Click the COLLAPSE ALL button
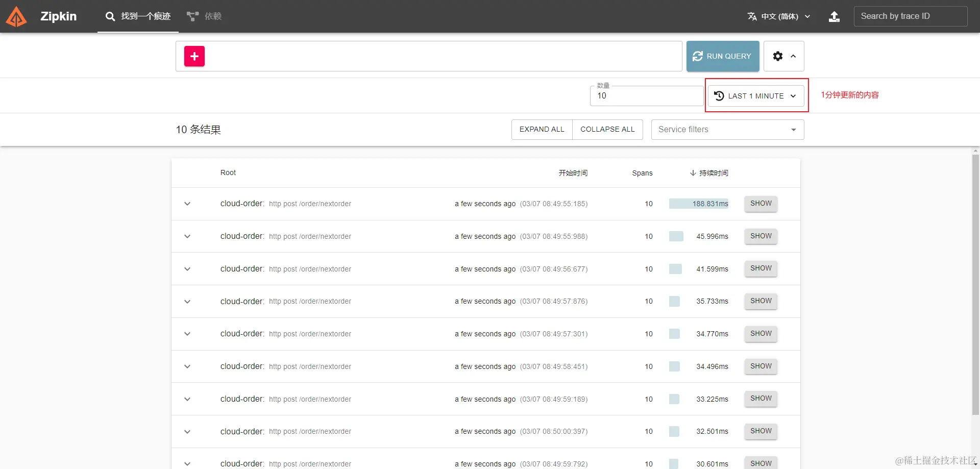 (607, 130)
